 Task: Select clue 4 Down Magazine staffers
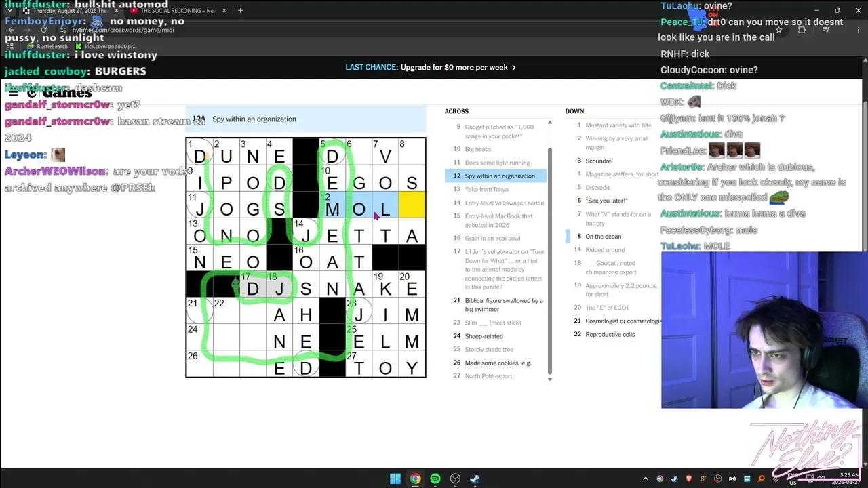click(613, 174)
